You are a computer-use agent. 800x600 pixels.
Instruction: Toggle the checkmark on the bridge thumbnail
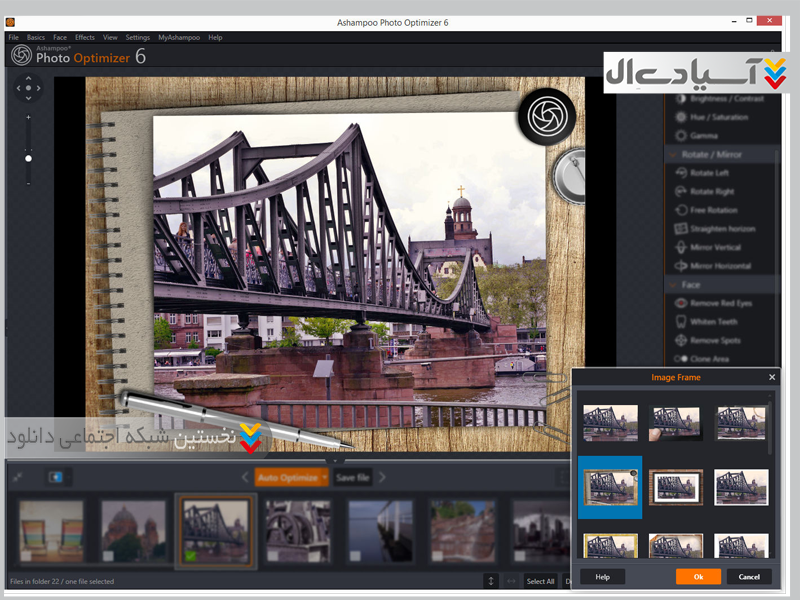click(x=190, y=555)
